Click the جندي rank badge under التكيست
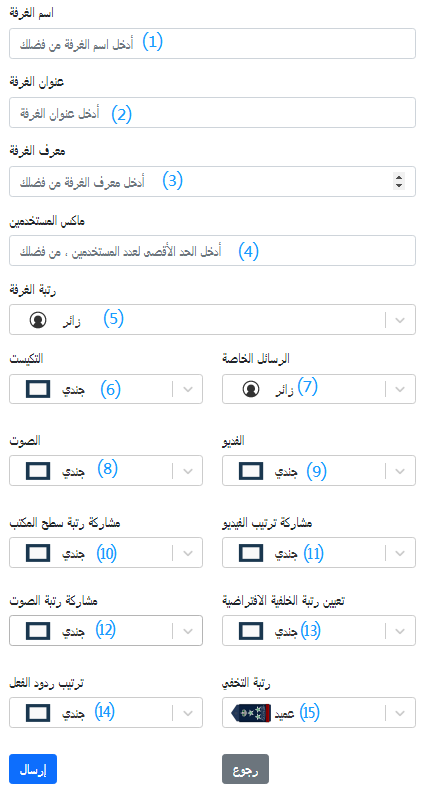 [x=38, y=389]
